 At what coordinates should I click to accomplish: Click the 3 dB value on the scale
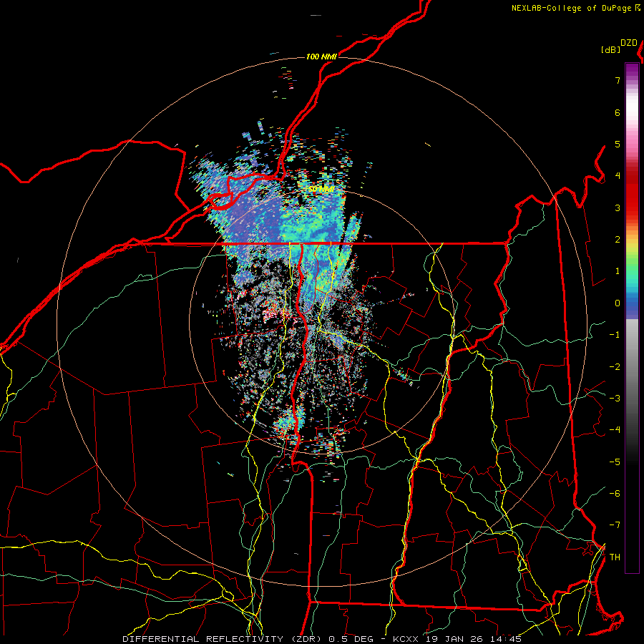(x=618, y=208)
